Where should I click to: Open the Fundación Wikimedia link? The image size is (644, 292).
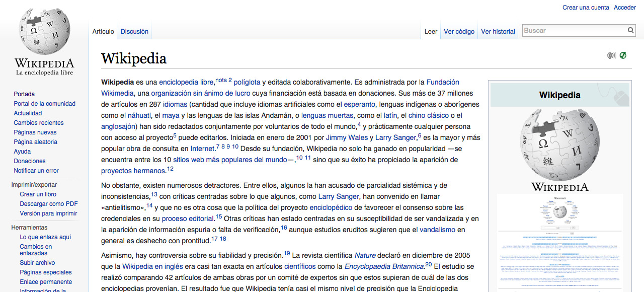coord(443,82)
